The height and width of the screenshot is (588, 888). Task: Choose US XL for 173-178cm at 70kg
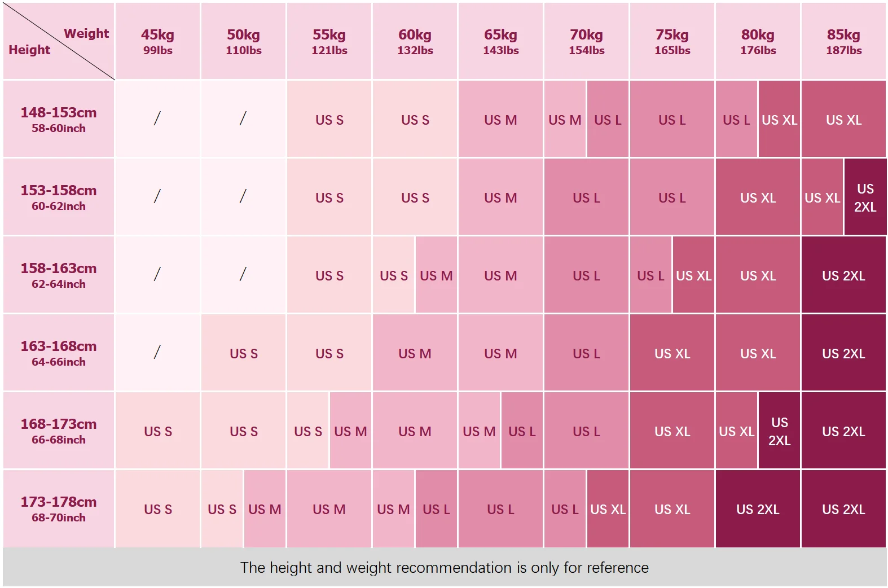click(608, 509)
